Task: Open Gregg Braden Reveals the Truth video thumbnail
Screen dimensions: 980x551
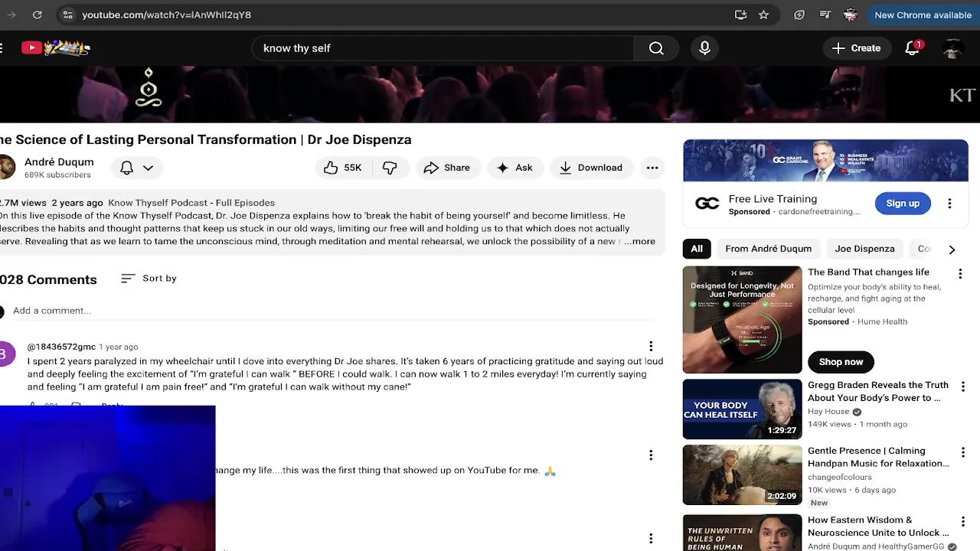Action: [x=742, y=409]
